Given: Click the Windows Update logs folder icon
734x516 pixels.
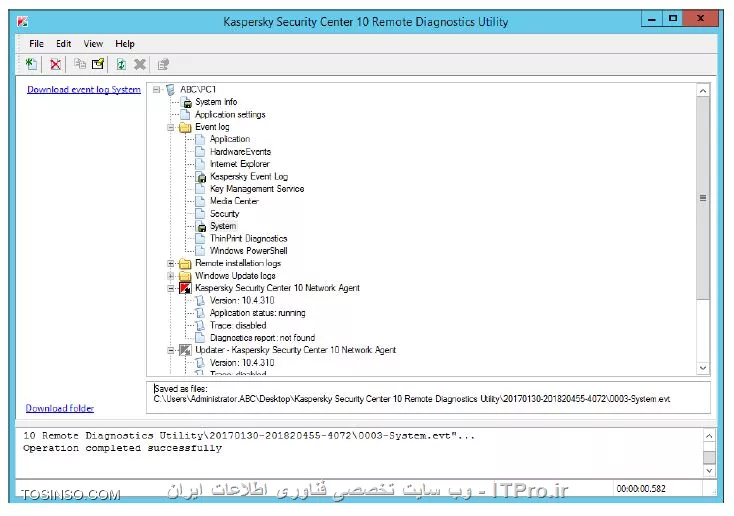Looking at the screenshot, I should (x=185, y=276).
